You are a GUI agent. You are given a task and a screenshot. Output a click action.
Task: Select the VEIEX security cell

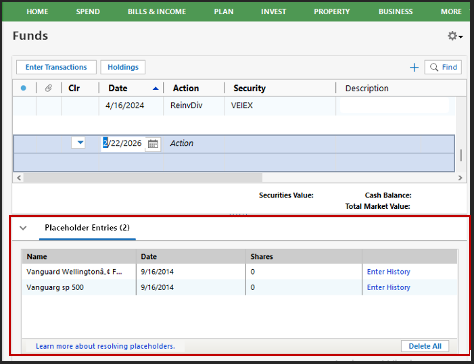242,105
